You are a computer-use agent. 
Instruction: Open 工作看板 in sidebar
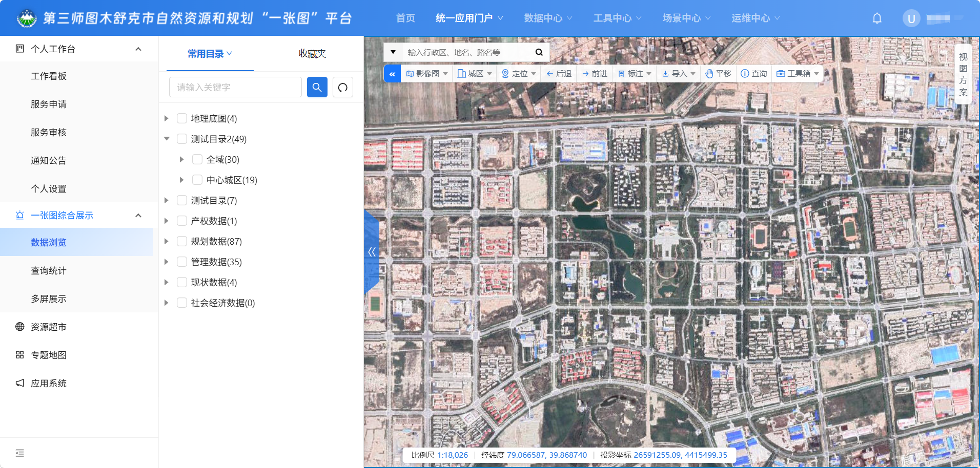[x=49, y=76]
